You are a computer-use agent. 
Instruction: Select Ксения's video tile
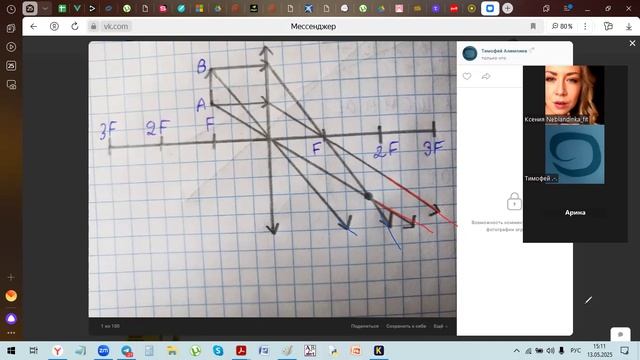coord(575,95)
